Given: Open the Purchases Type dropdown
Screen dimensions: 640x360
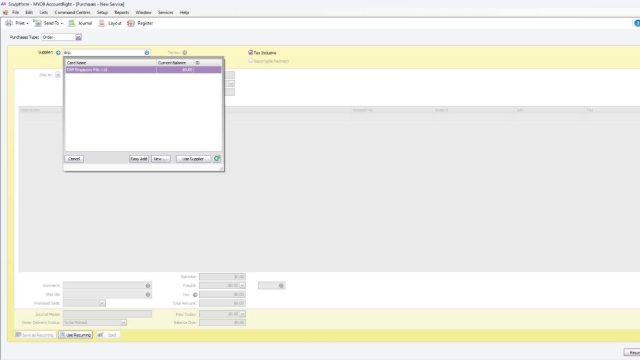Looking at the screenshot, I should 78,37.
